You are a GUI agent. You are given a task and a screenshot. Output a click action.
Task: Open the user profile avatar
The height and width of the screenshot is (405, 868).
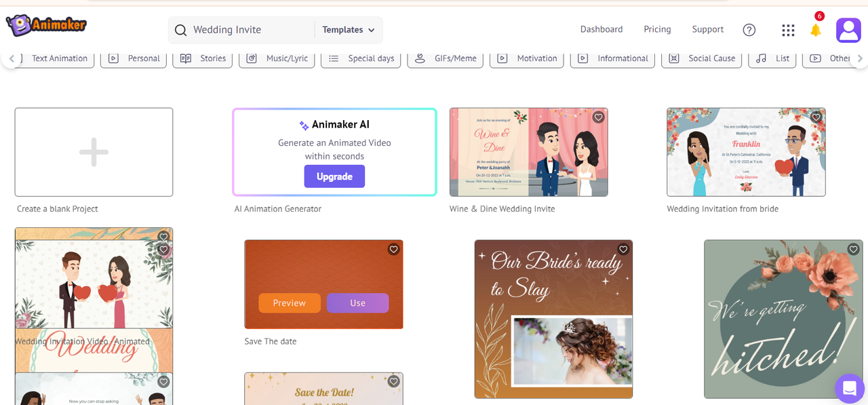point(848,30)
